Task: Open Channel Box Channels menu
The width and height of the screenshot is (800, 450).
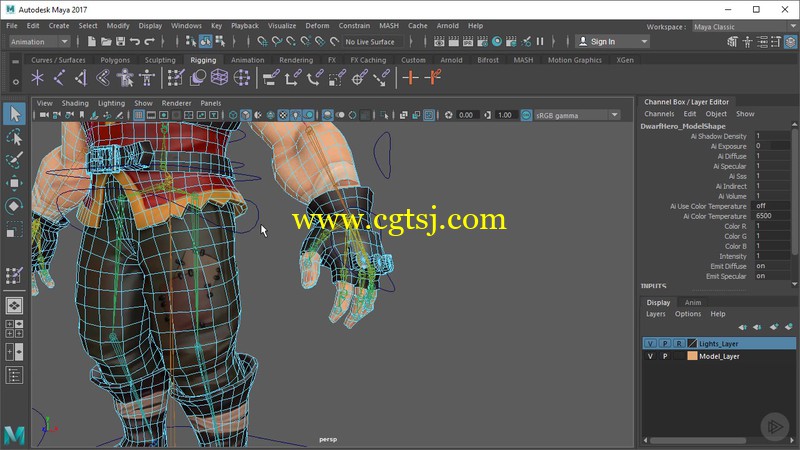Action: click(x=659, y=114)
